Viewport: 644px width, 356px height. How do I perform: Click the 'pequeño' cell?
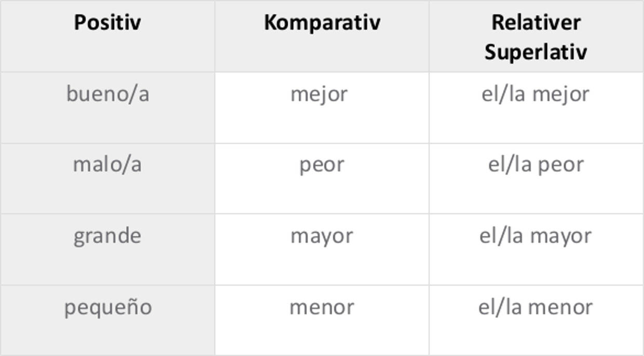coord(108,307)
